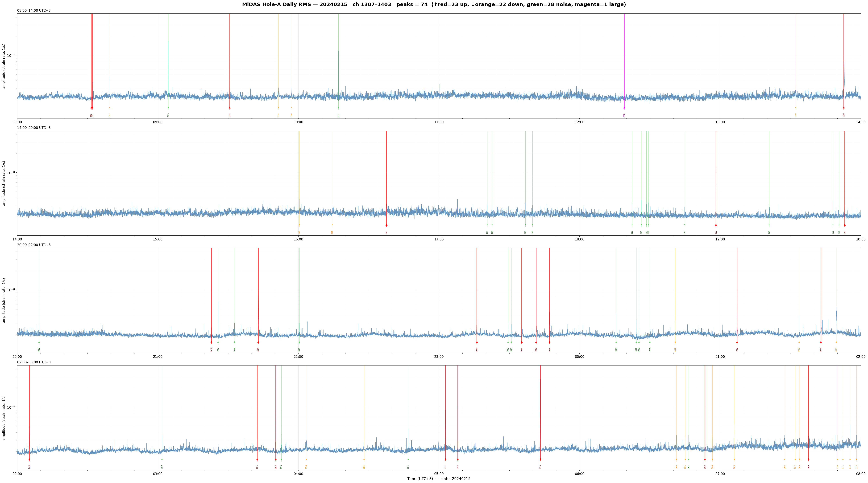868x483 pixels.
Task: Click the "19:00" time tick label
Action: pyautogui.click(x=720, y=239)
